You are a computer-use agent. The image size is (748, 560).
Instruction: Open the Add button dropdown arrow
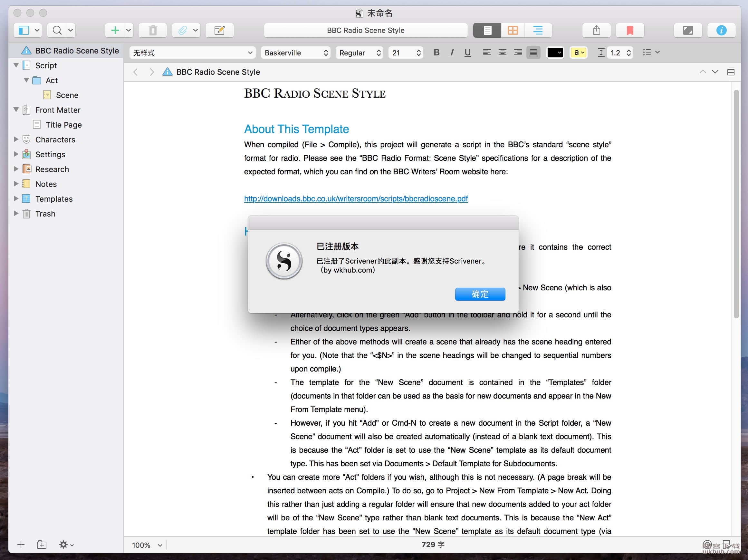129,30
